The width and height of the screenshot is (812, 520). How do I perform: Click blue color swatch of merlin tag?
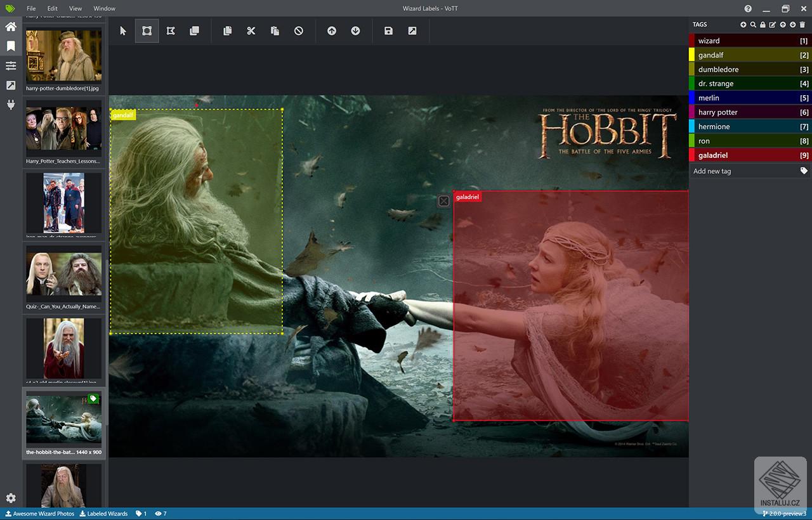pos(692,98)
